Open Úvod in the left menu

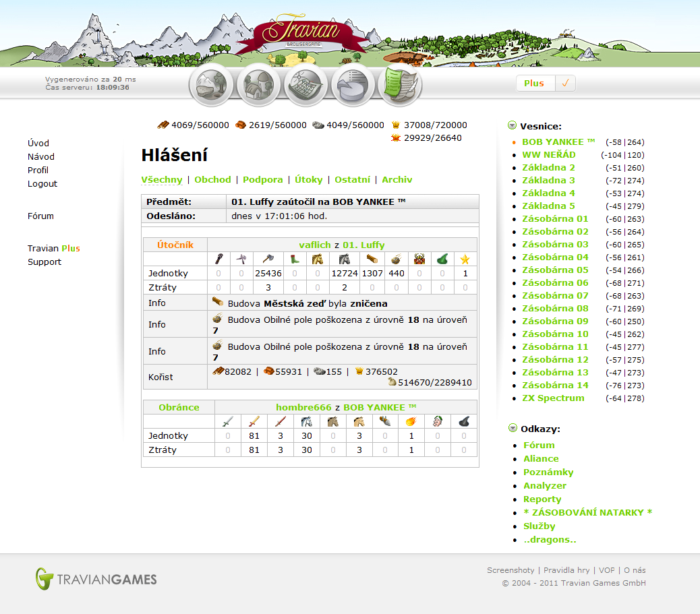[x=38, y=144]
